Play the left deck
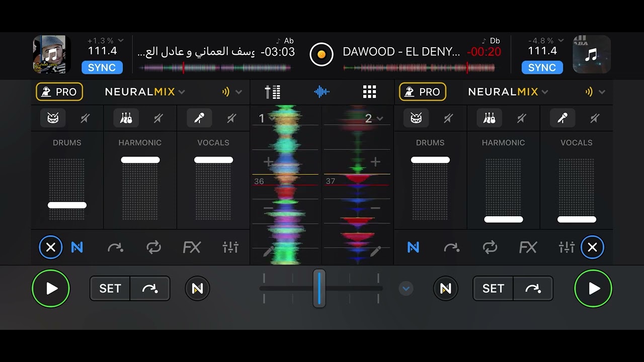This screenshot has width=644, height=362. tap(51, 288)
